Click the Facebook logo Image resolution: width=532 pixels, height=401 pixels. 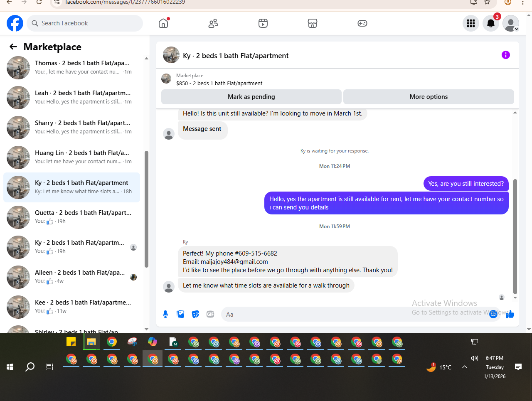[x=15, y=23]
